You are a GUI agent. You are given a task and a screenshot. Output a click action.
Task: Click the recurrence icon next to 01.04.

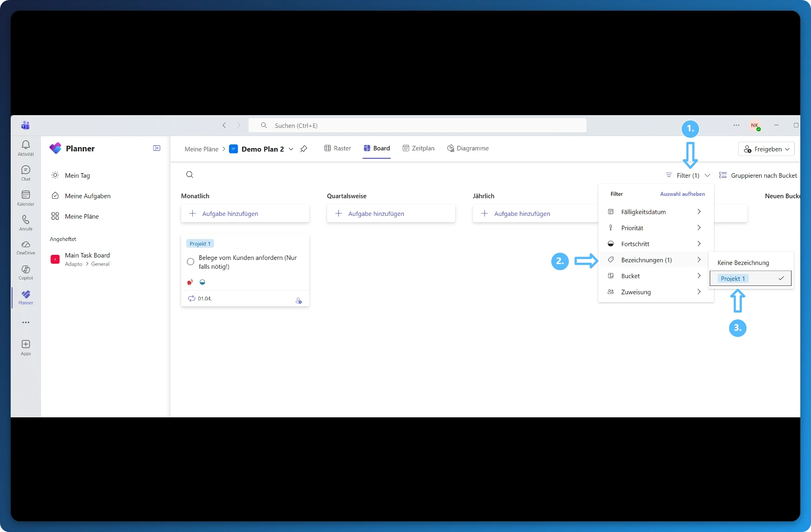point(191,298)
